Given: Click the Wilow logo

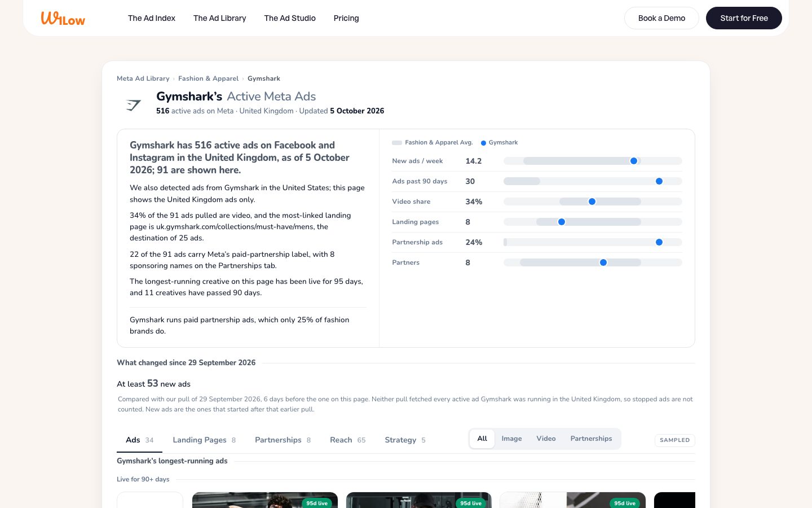Looking at the screenshot, I should pyautogui.click(x=63, y=18).
